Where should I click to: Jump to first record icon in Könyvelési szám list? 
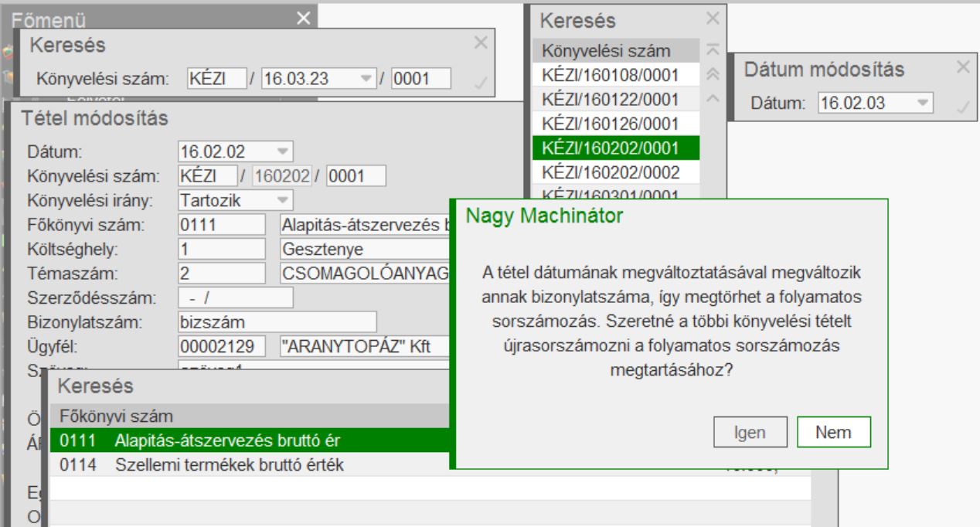713,51
